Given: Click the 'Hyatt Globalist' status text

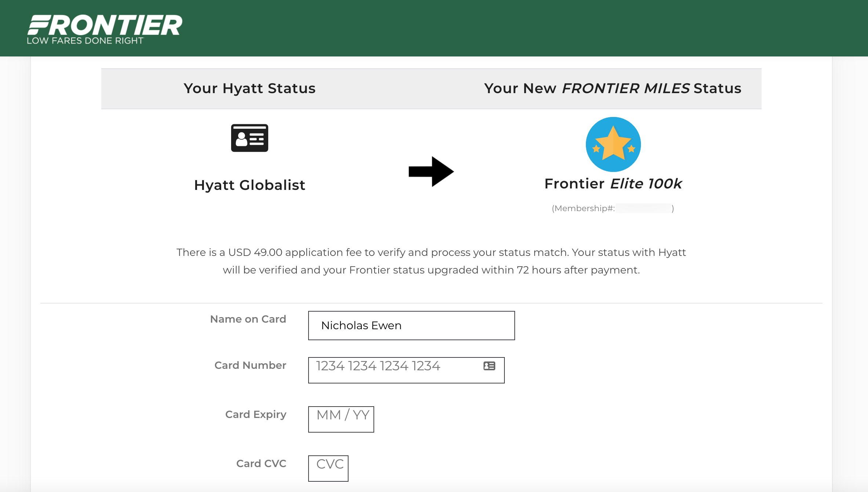Looking at the screenshot, I should 249,185.
